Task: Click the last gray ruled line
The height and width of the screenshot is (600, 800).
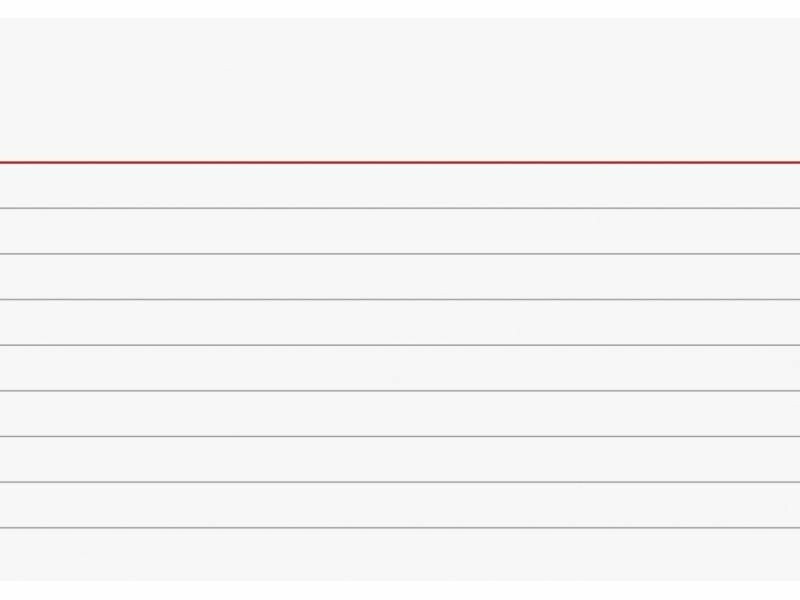Action: pyautogui.click(x=400, y=527)
